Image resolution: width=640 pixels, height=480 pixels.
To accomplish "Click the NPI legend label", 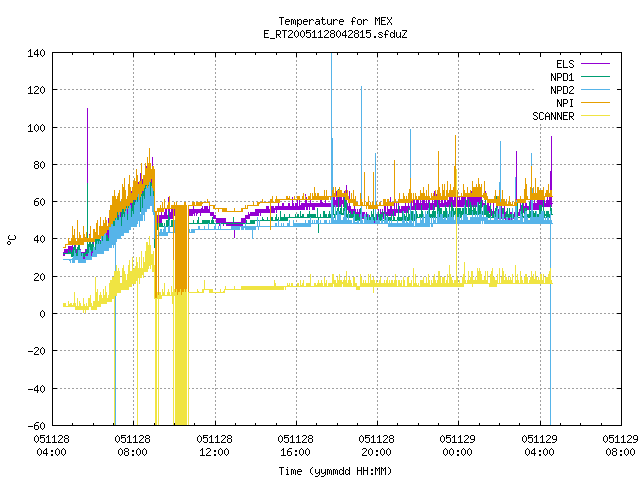I will [565, 103].
